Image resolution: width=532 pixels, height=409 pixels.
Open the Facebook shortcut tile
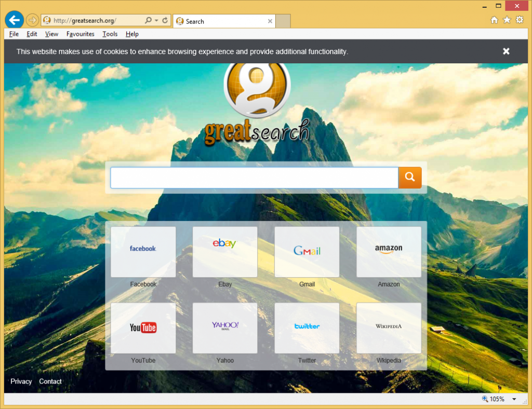[x=143, y=252]
